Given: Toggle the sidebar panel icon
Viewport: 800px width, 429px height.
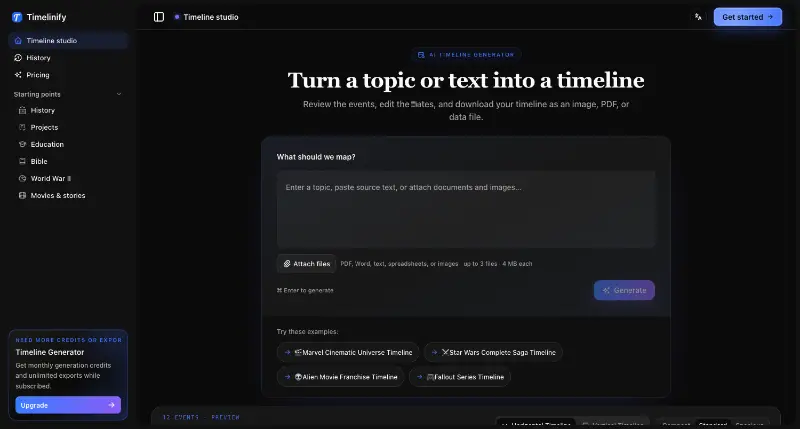Looking at the screenshot, I should [x=159, y=17].
